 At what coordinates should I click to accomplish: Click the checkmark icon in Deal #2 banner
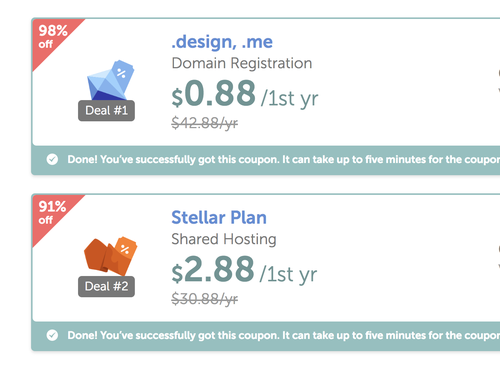52,335
